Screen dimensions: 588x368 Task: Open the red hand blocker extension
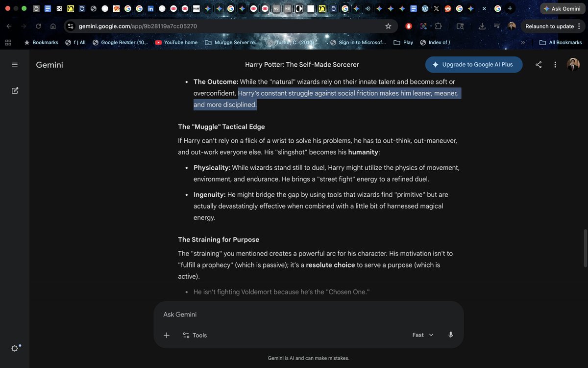click(x=409, y=26)
